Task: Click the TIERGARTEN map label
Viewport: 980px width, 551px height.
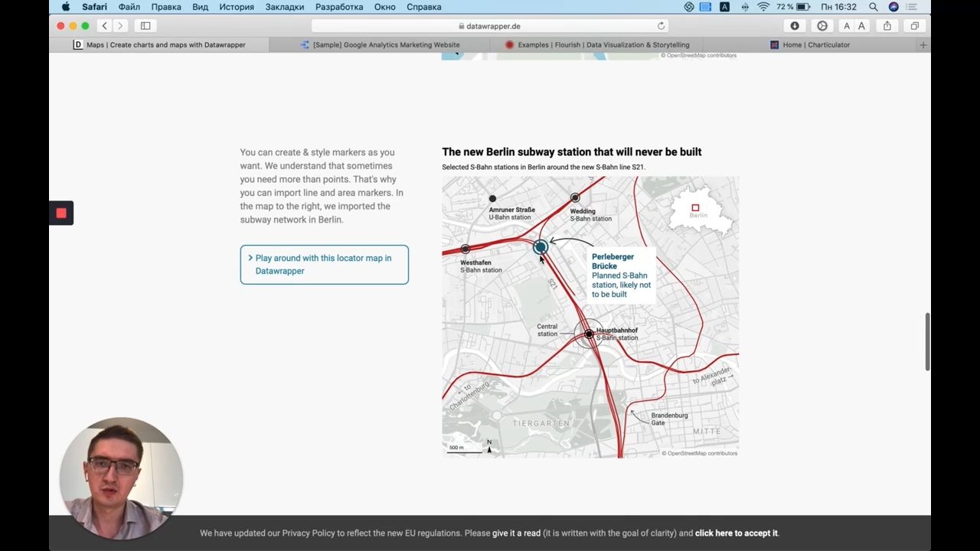Action: [541, 423]
